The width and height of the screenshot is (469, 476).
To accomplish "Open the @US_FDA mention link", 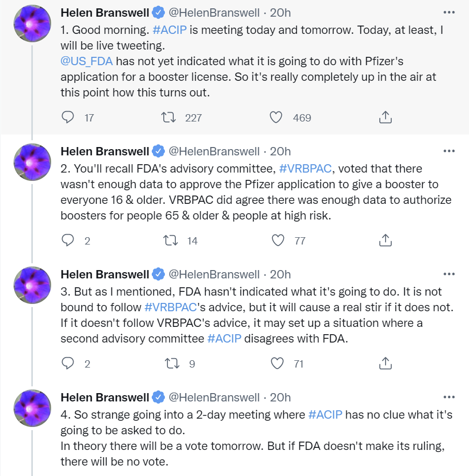I will [x=87, y=62].
